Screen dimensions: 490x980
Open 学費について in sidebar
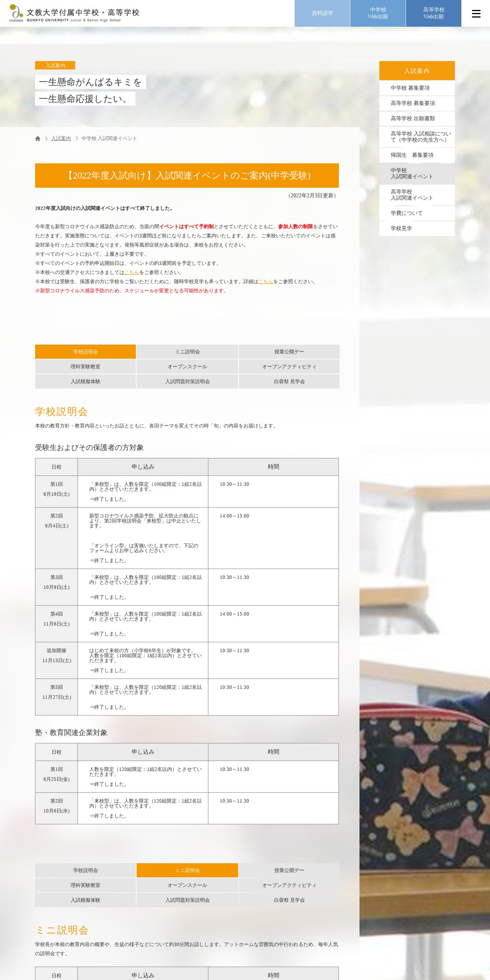(x=417, y=213)
